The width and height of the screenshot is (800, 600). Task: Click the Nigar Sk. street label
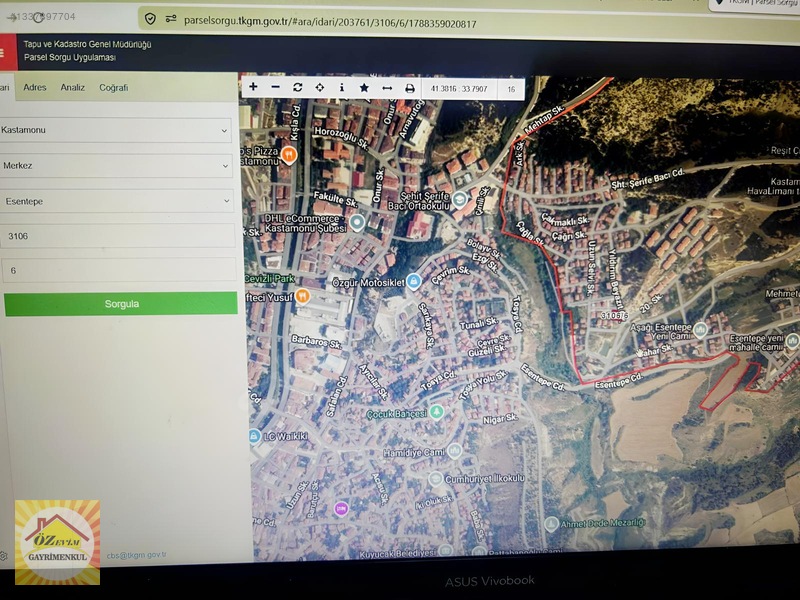click(500, 419)
